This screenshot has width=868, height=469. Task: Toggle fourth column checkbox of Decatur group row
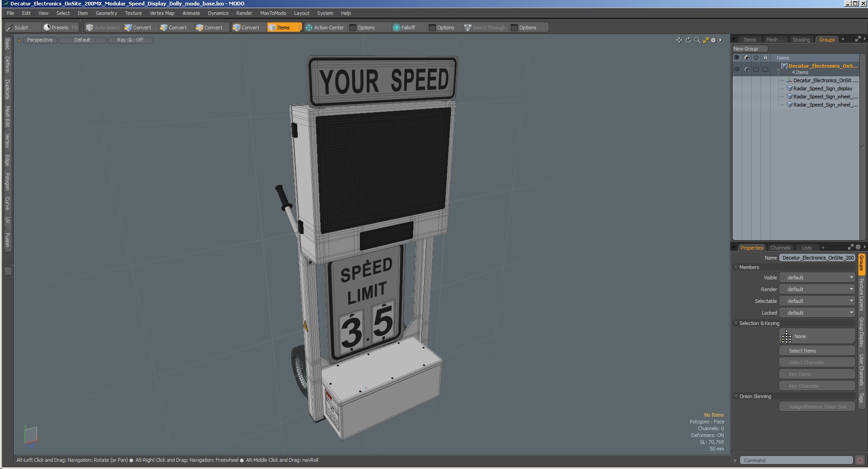766,69
